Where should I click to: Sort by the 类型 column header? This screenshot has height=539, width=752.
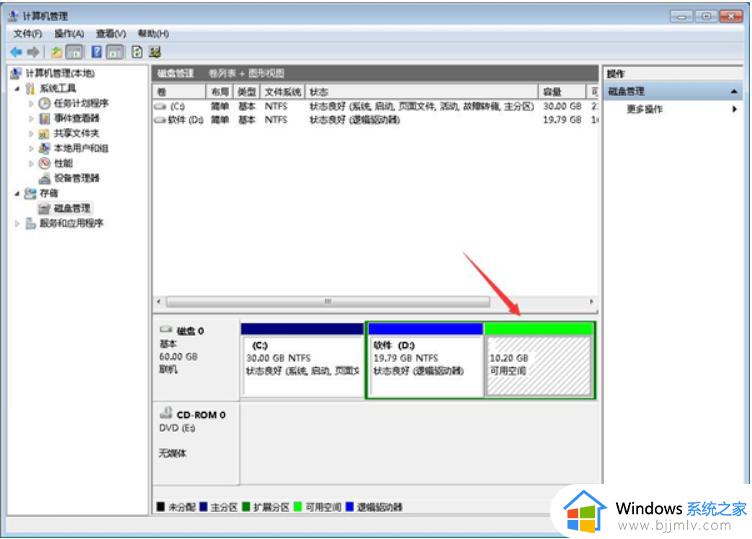pyautogui.click(x=247, y=92)
